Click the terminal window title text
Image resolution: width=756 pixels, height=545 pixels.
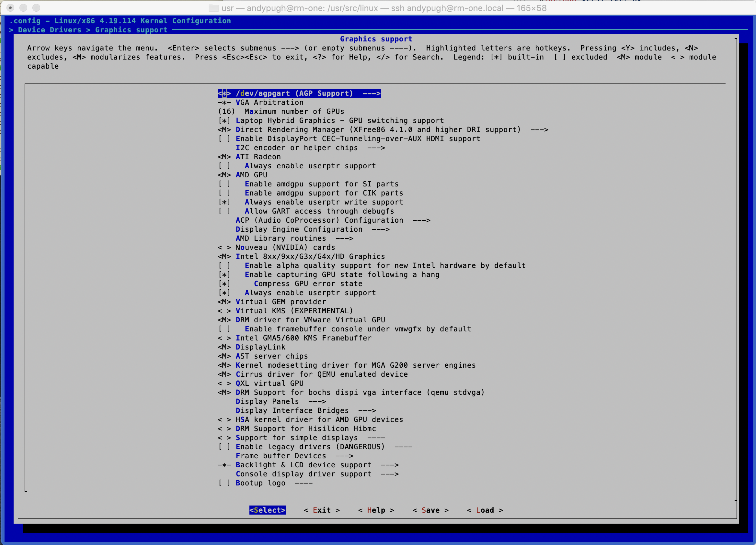pyautogui.click(x=384, y=8)
